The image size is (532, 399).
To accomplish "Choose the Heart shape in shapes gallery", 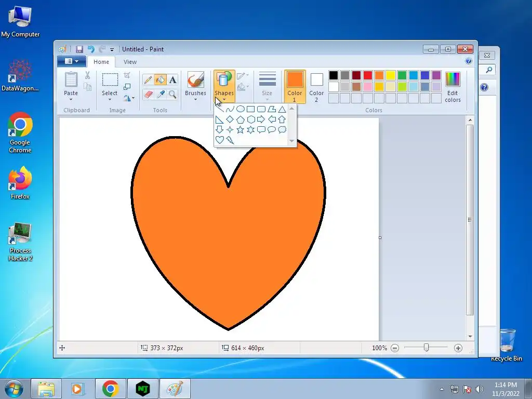I will tap(220, 140).
